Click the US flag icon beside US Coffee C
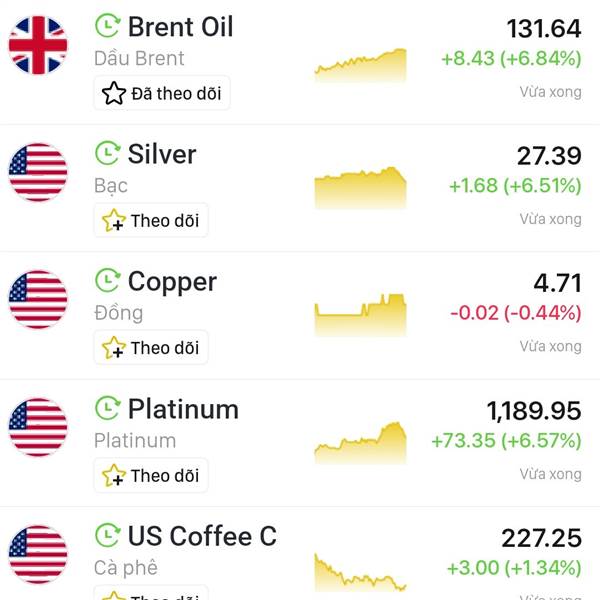 (38, 554)
